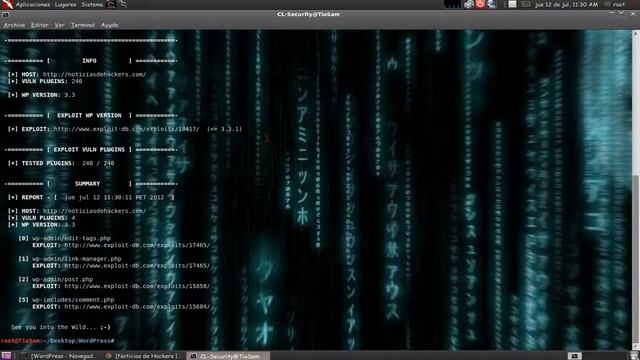640x360 pixels.
Task: Click the EXPLOIT WP VERSION header
Action: pyautogui.click(x=89, y=116)
